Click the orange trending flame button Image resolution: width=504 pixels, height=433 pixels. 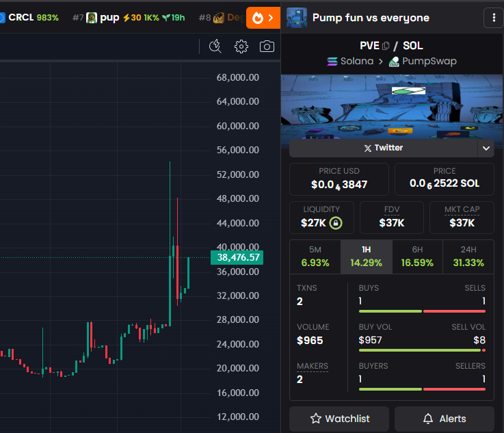point(263,18)
